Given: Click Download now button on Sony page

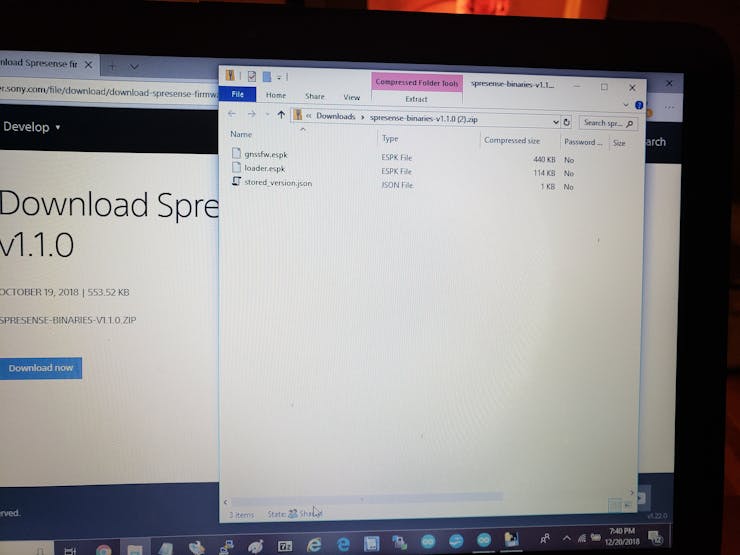Looking at the screenshot, I should pyautogui.click(x=41, y=368).
